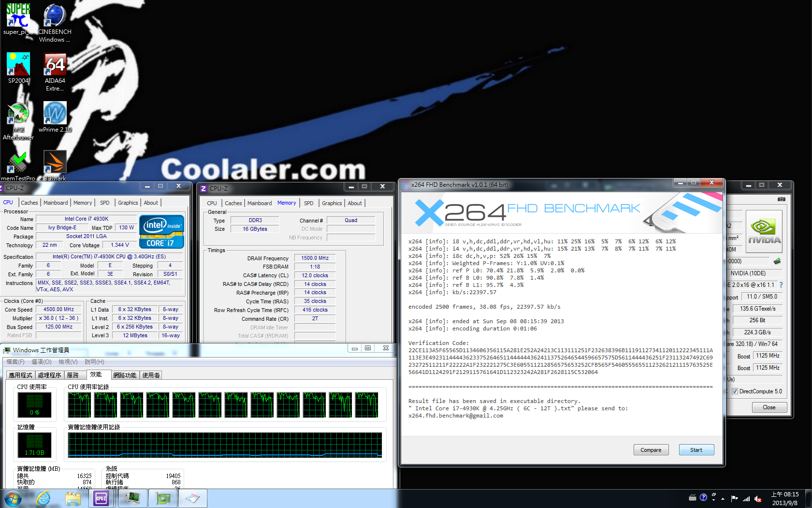Open MSI Afterburner desktop shortcut

point(18,121)
